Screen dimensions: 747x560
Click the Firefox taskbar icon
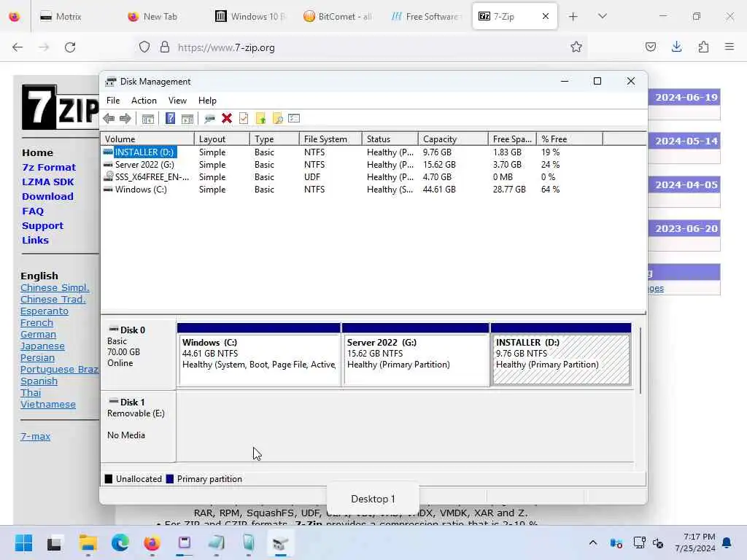(x=152, y=542)
